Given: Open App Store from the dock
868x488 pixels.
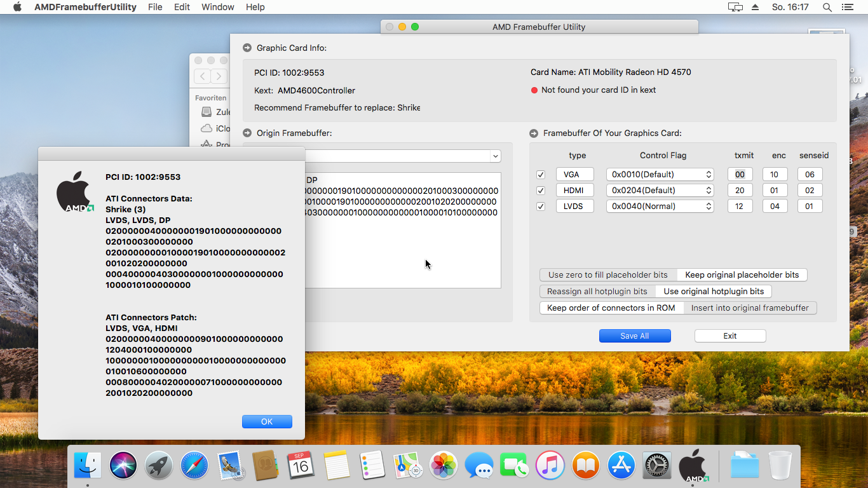Looking at the screenshot, I should pos(621,465).
